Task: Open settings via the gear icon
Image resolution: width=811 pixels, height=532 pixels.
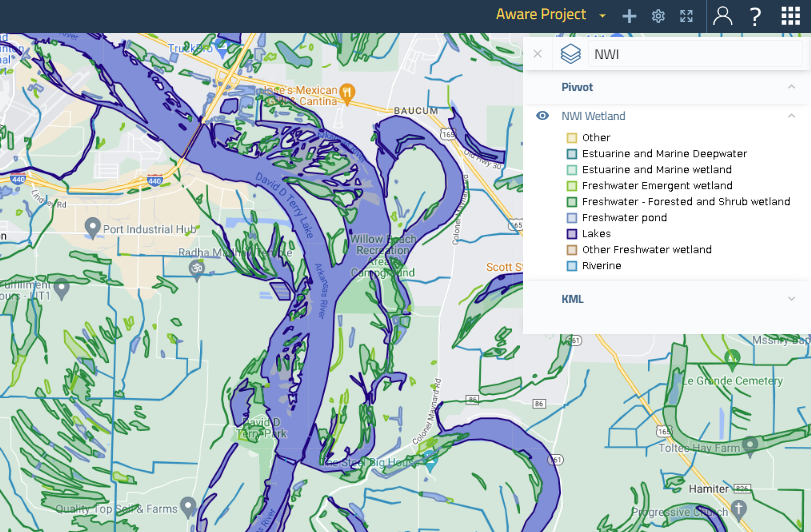Action: (658, 16)
